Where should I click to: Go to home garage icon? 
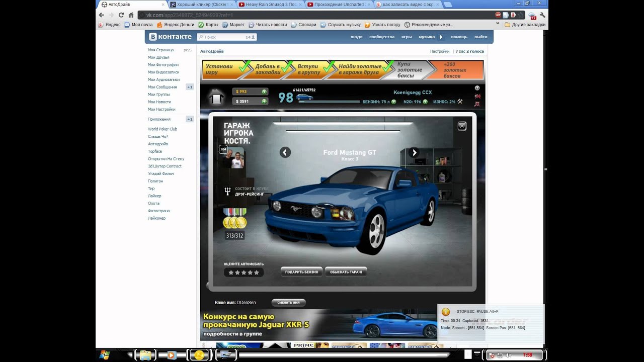[216, 96]
